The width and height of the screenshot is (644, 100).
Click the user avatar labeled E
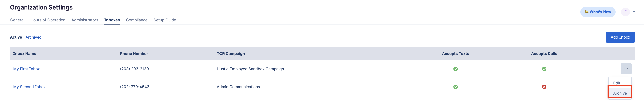coord(625,12)
